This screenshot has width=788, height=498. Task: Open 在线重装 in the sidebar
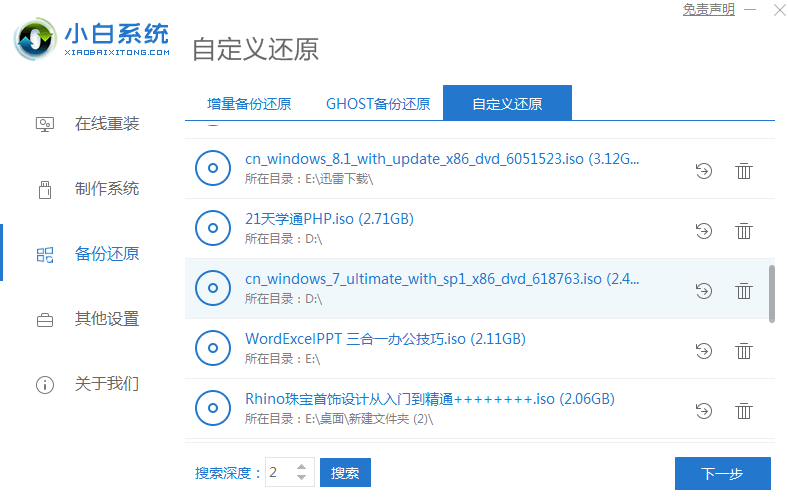pos(106,124)
